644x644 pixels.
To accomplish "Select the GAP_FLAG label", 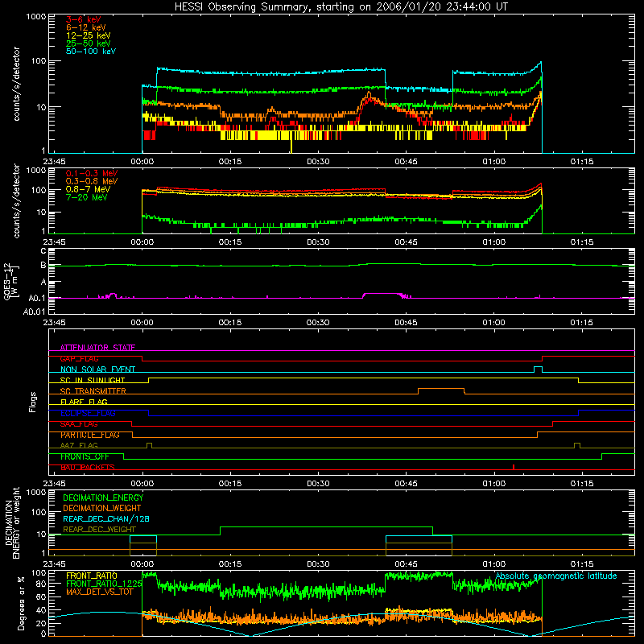I will pos(79,358).
